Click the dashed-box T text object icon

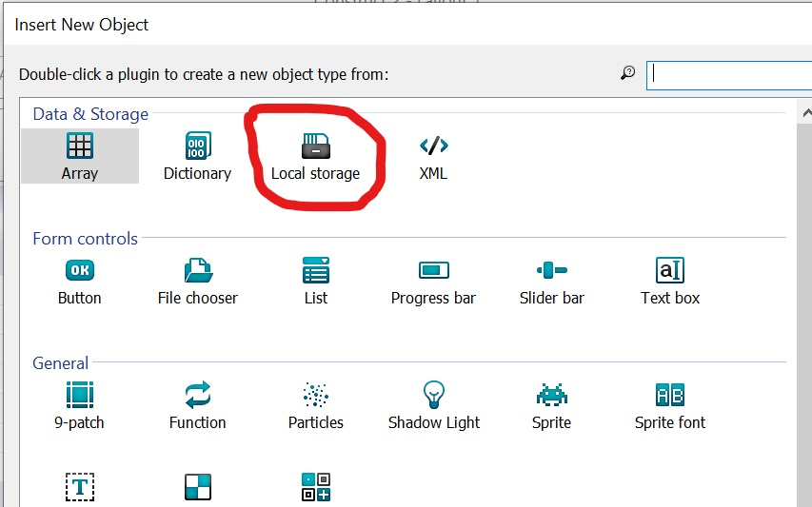coord(80,487)
